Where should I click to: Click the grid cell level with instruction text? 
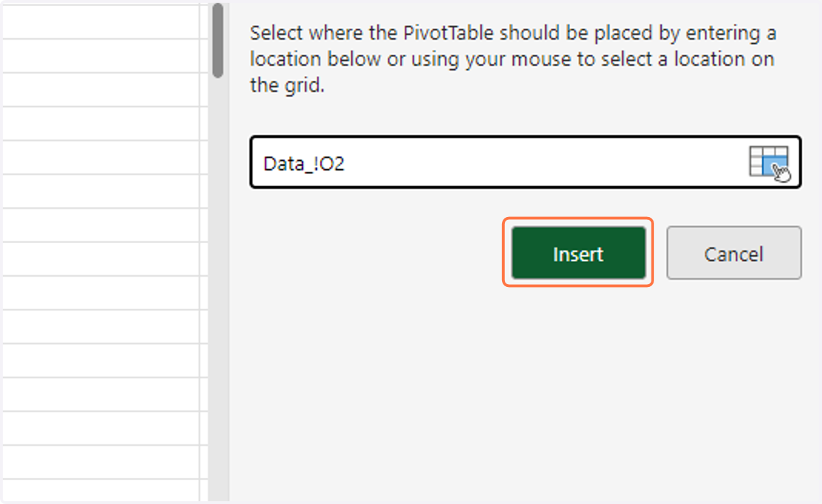[x=101, y=55]
